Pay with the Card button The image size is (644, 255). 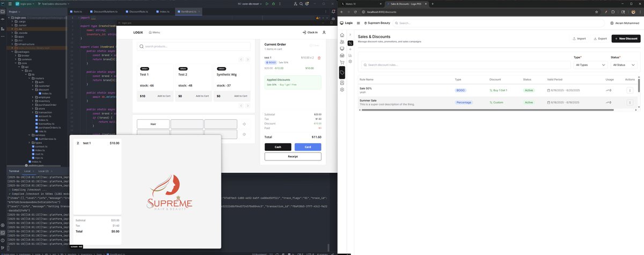pyautogui.click(x=308, y=147)
